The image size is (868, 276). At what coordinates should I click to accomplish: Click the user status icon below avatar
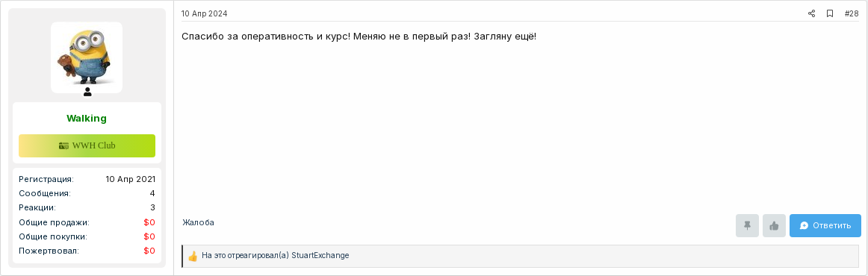click(x=87, y=92)
